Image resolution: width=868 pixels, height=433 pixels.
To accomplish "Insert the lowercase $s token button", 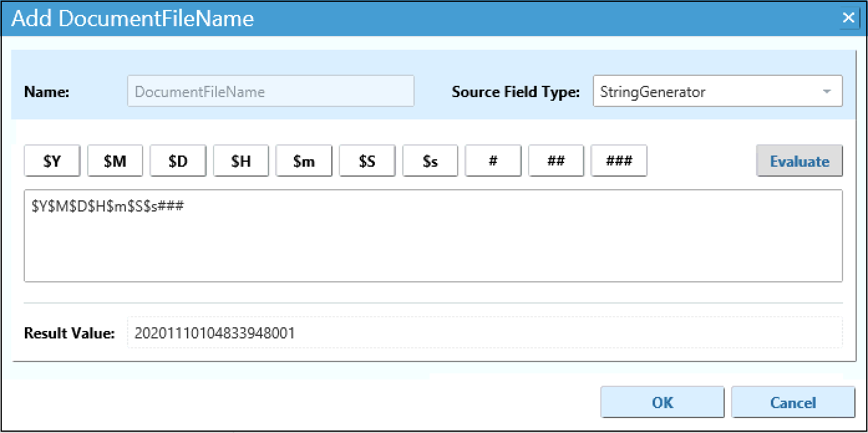I will (x=430, y=161).
